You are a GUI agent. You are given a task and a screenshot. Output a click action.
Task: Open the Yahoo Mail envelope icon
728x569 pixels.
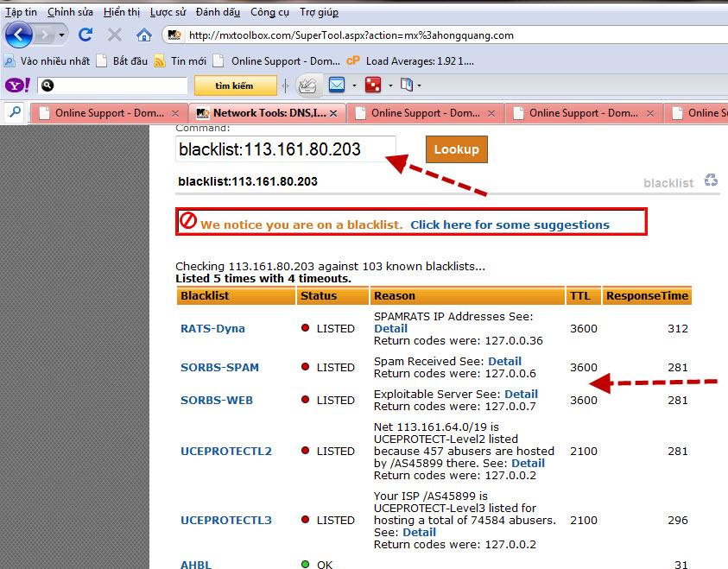coord(337,85)
